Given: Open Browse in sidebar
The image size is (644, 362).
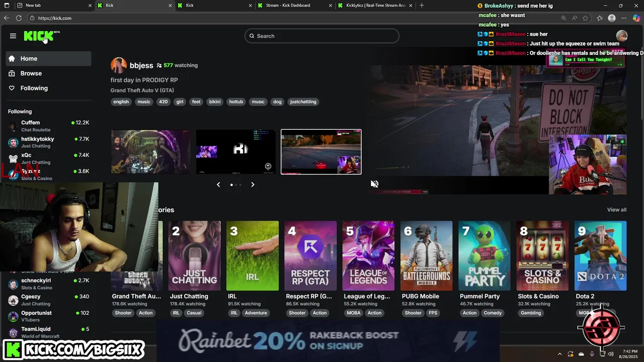Looking at the screenshot, I should coord(48,73).
